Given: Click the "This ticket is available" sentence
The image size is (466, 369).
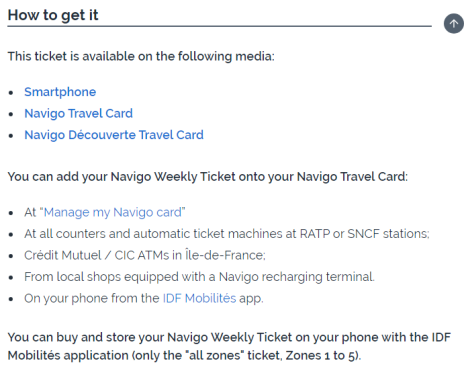Looking at the screenshot, I should [x=141, y=56].
